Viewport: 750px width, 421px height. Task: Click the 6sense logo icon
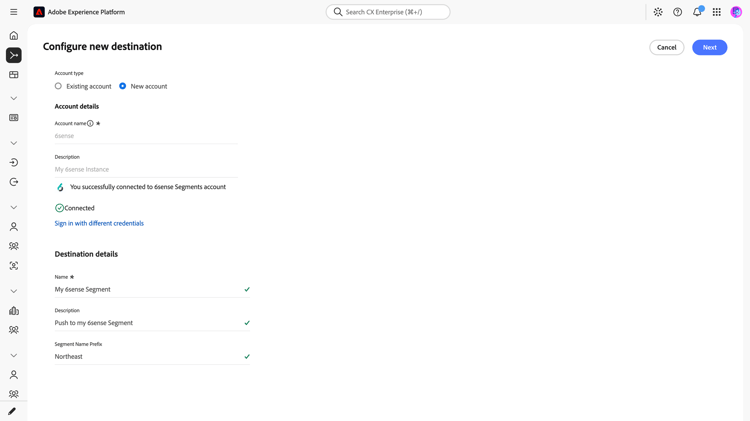click(x=60, y=187)
